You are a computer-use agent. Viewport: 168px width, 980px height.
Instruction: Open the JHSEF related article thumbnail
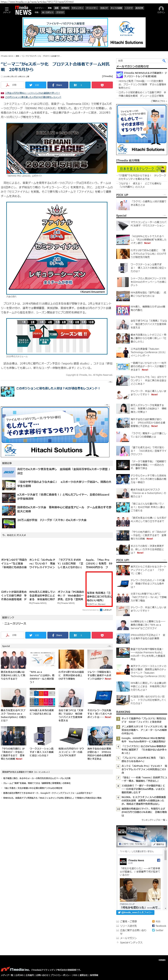[8, 472]
